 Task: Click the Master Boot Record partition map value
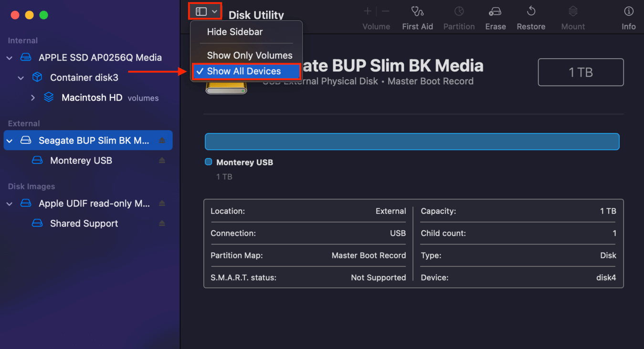369,256
